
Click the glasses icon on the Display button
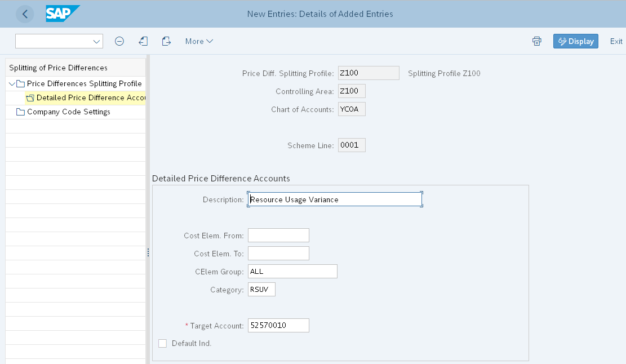[563, 41]
